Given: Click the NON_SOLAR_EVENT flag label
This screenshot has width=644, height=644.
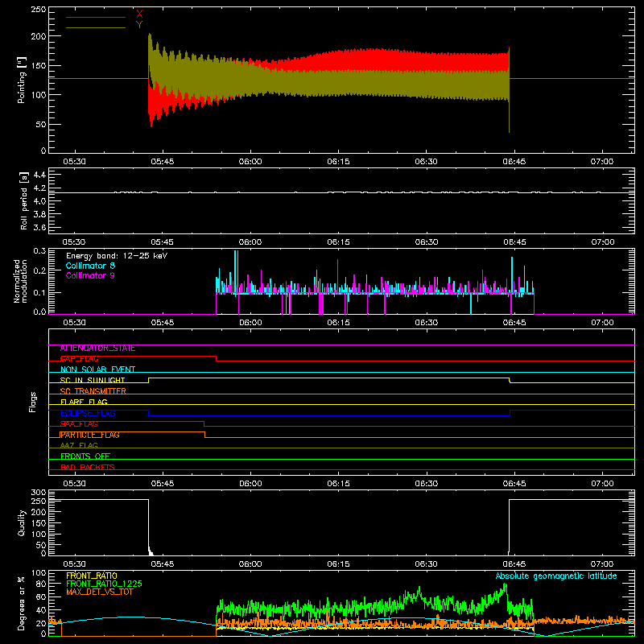Looking at the screenshot, I should click(x=97, y=369).
